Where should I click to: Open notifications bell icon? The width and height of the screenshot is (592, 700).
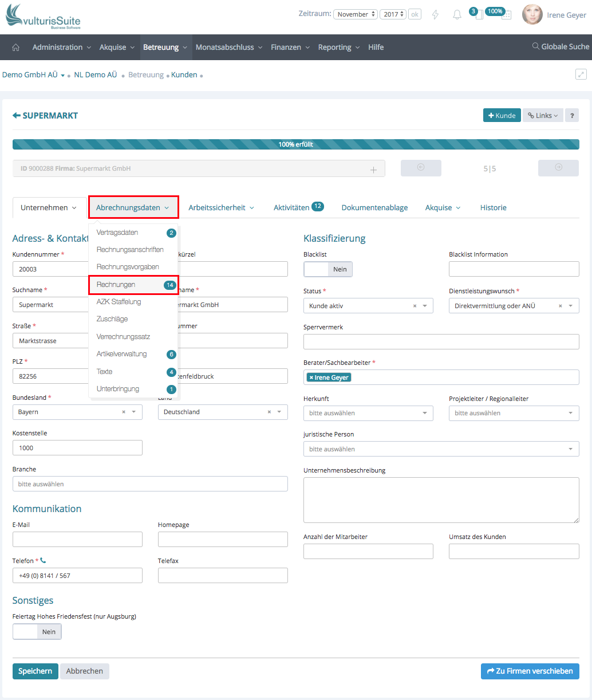pos(457,15)
